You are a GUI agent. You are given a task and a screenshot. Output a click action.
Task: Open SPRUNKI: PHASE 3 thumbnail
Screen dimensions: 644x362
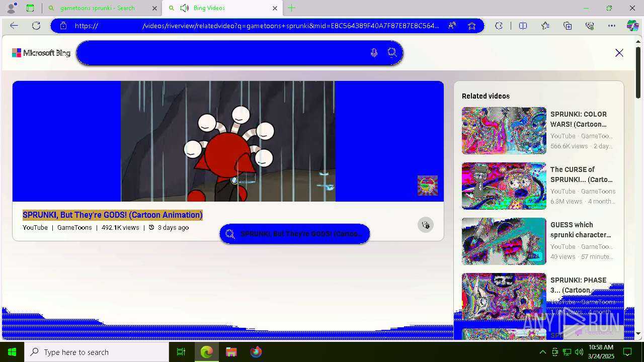[x=504, y=297]
